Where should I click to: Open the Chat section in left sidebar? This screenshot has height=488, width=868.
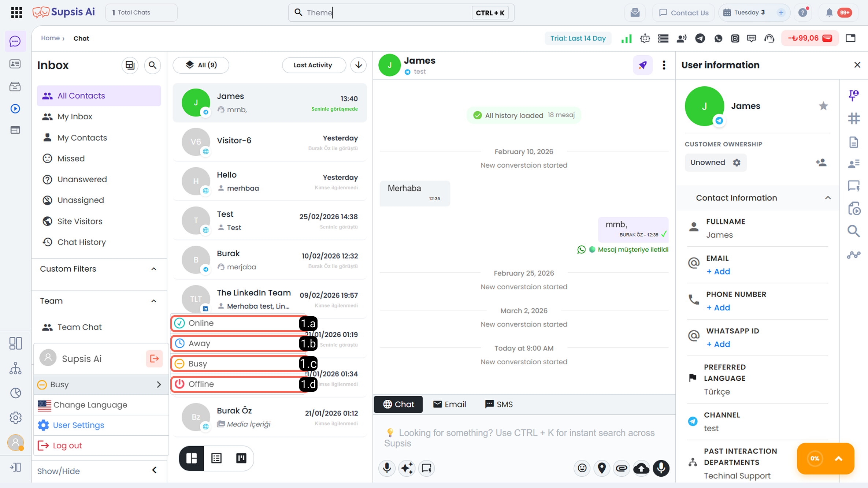[x=15, y=41]
